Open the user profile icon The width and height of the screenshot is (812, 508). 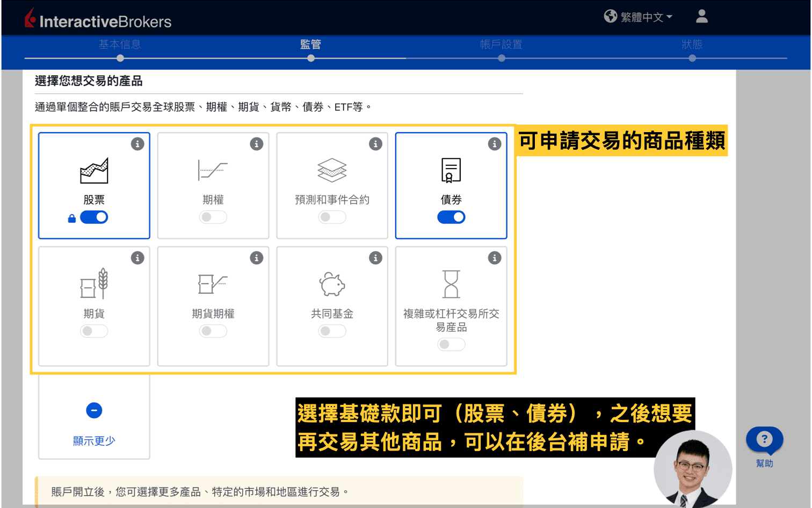701,17
